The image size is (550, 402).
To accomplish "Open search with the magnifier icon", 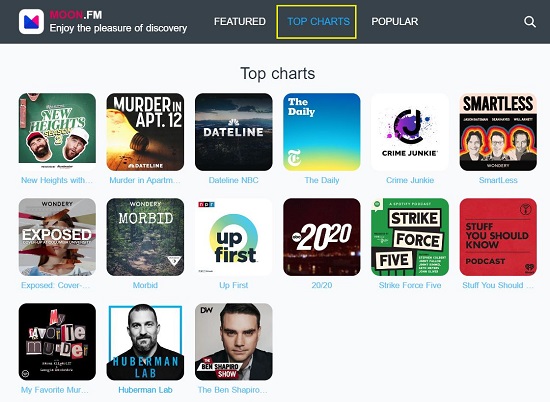I will point(530,22).
